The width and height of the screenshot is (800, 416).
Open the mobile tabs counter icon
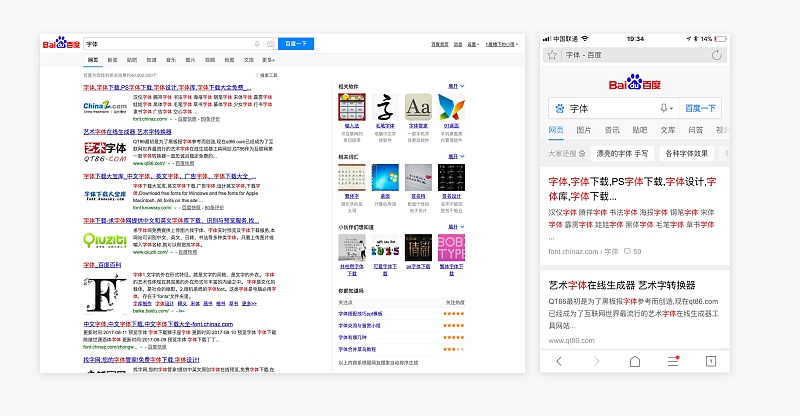pos(711,361)
